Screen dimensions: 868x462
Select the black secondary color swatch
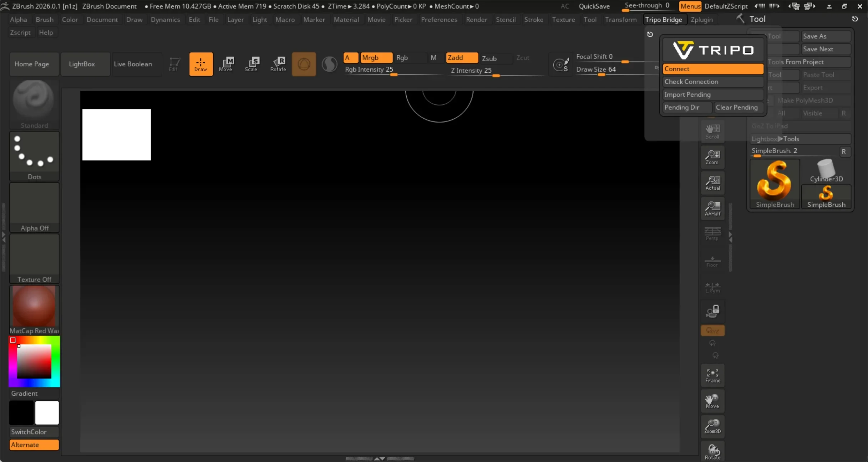pos(21,413)
